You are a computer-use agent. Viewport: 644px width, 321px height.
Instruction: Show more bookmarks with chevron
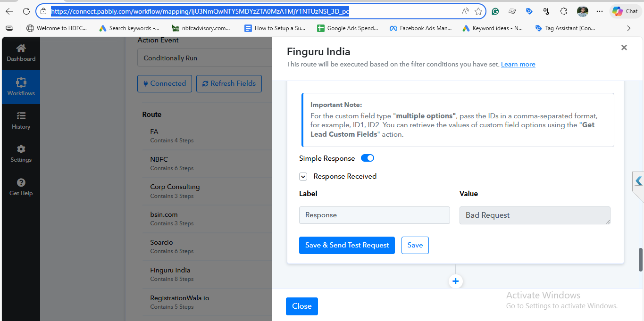(x=628, y=28)
